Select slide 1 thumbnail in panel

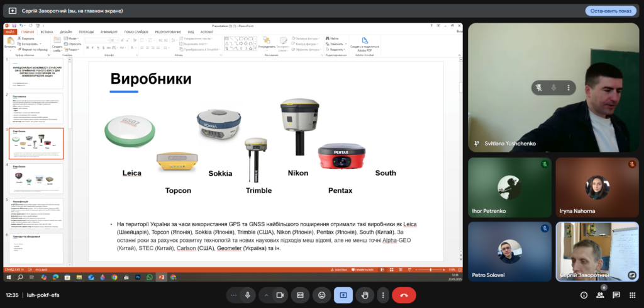[36, 73]
